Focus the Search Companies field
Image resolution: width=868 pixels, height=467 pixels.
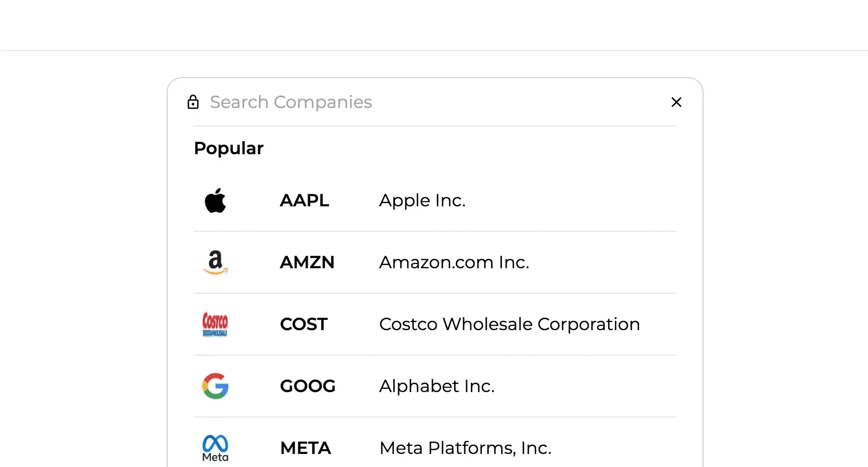tap(380, 102)
